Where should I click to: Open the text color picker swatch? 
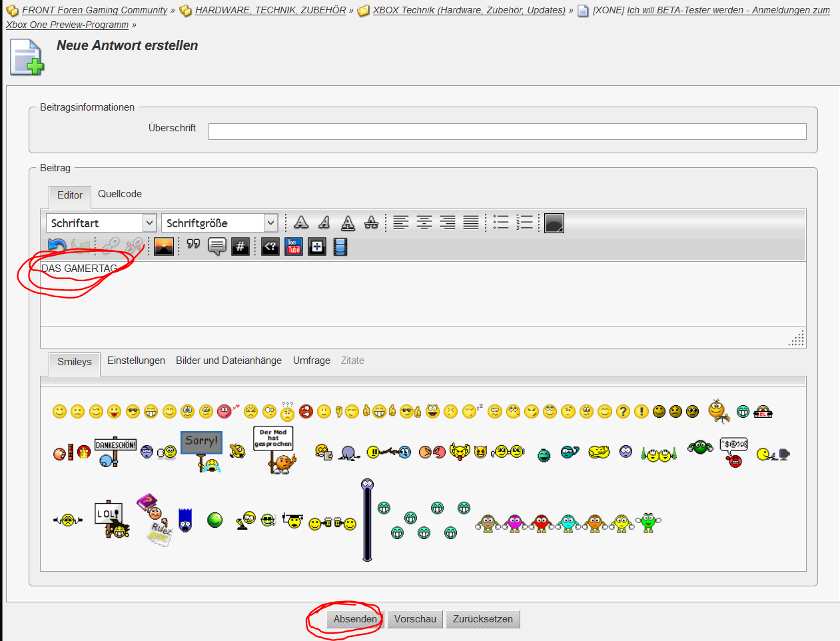point(554,223)
